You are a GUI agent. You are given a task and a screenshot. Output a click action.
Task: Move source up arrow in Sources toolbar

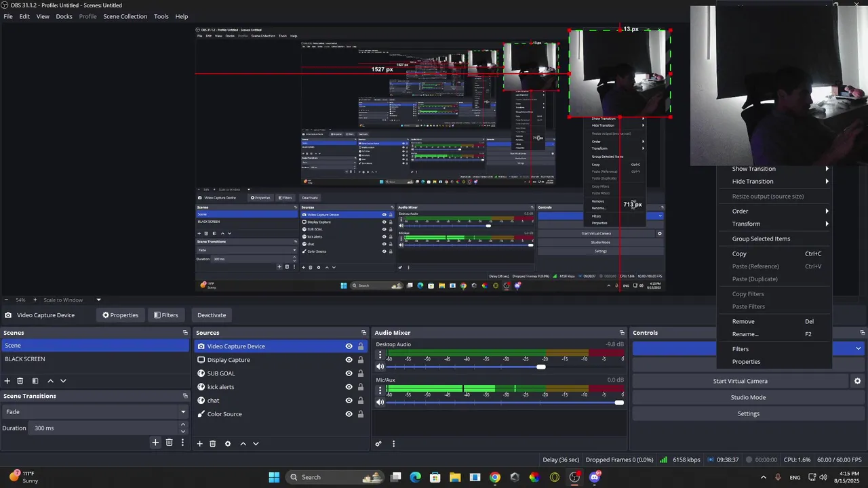243,444
